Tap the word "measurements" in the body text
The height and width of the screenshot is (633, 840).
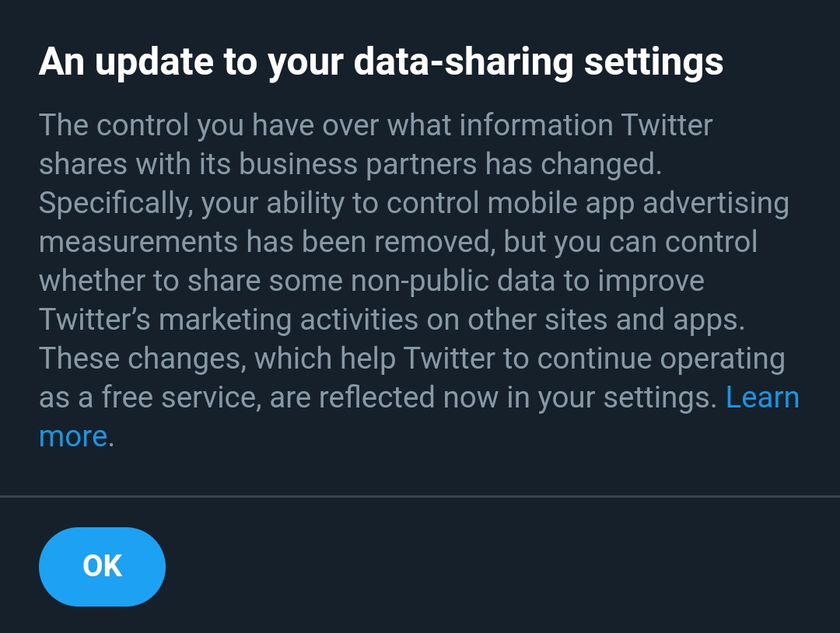click(138, 242)
